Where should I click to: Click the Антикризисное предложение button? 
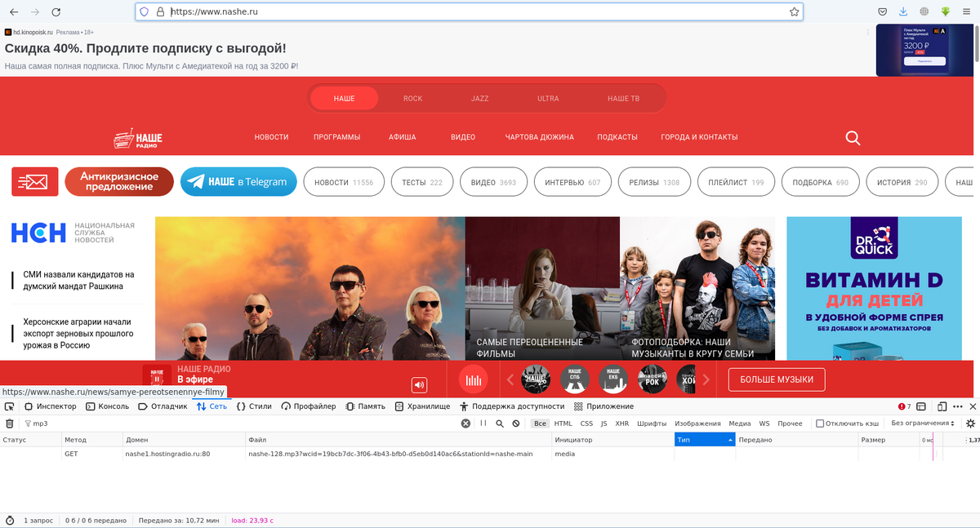pyautogui.click(x=119, y=181)
